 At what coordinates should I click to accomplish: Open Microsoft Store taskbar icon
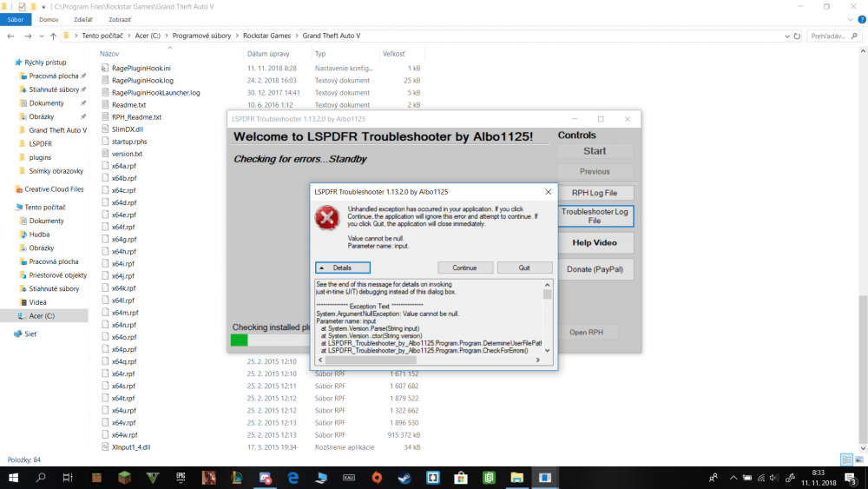pos(461,478)
